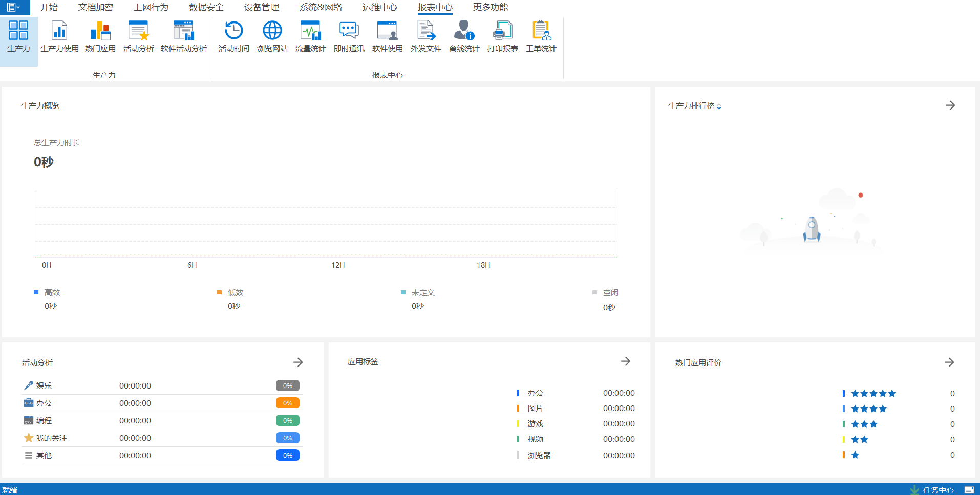
Task: Switch to the 运维中心 tab
Action: (x=379, y=7)
